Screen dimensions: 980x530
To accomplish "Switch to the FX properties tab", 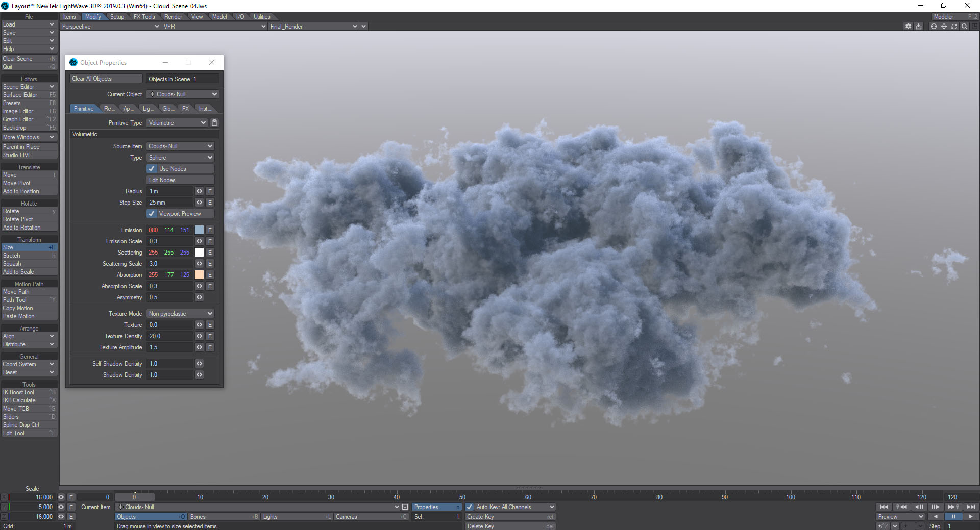I will (185, 109).
